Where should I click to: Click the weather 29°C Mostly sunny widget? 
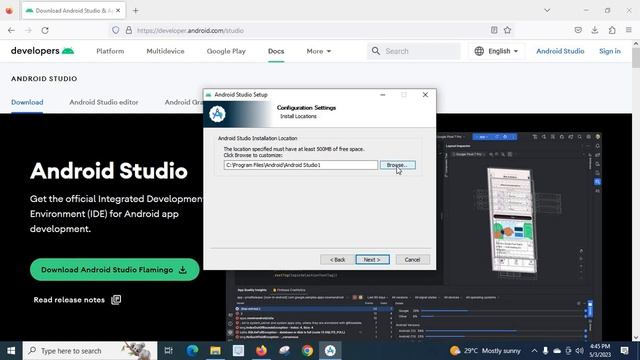[485, 351]
